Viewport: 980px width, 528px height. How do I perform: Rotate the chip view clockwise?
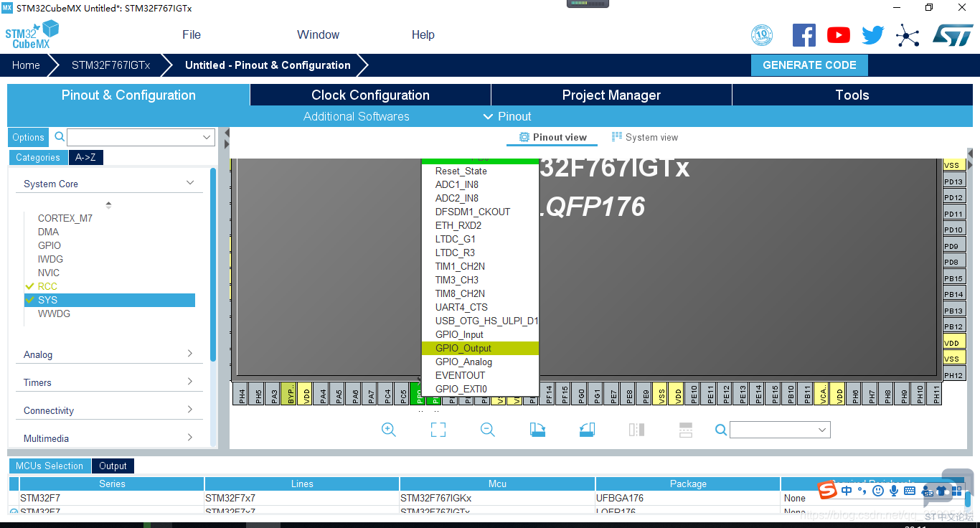537,430
